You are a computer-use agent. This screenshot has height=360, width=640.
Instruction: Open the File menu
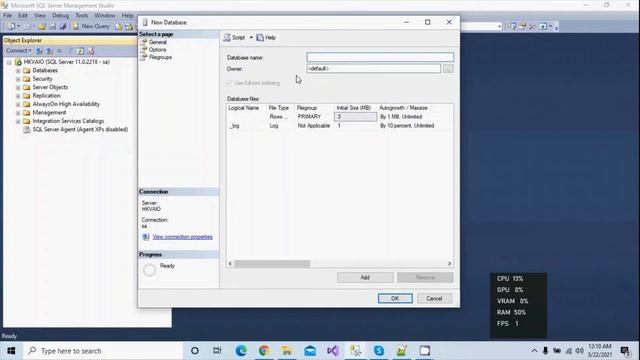7,15
